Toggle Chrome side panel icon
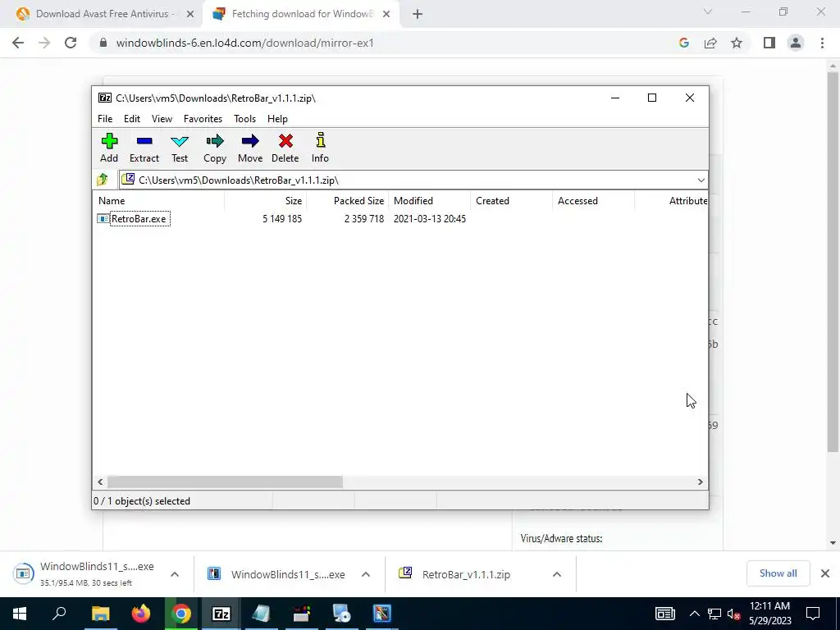This screenshot has width=840, height=630. (x=769, y=43)
